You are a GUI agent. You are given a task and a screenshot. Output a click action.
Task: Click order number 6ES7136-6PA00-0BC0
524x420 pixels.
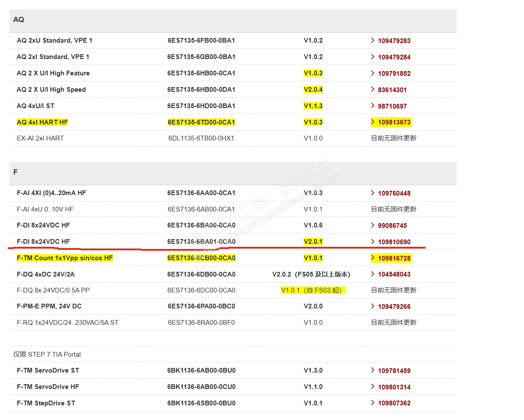pos(201,306)
